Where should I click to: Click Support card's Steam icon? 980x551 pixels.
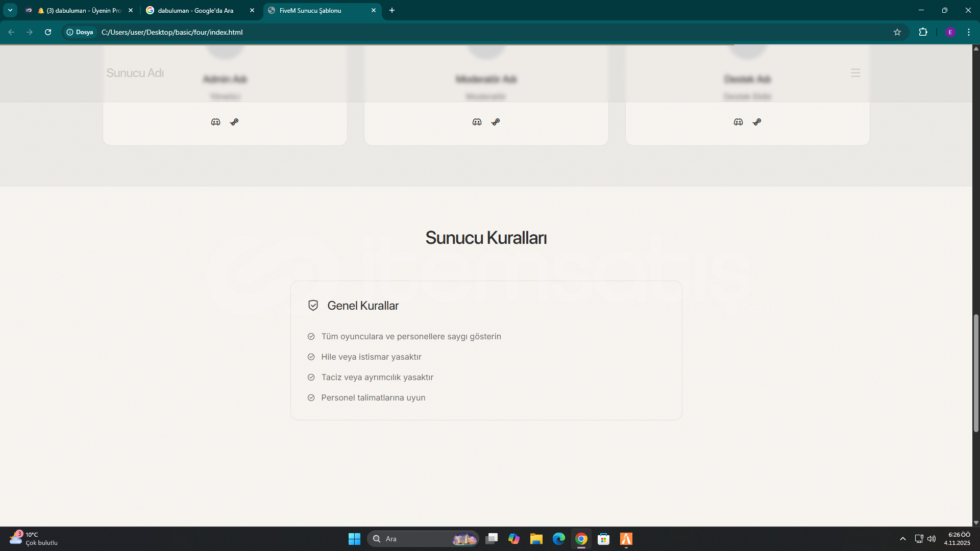757,122
